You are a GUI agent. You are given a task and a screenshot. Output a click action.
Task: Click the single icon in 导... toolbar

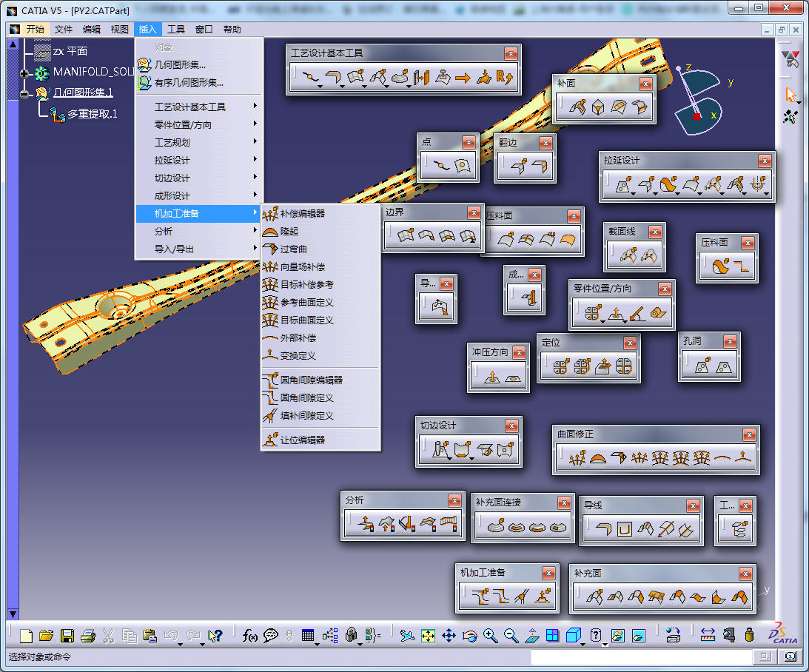pyautogui.click(x=440, y=307)
